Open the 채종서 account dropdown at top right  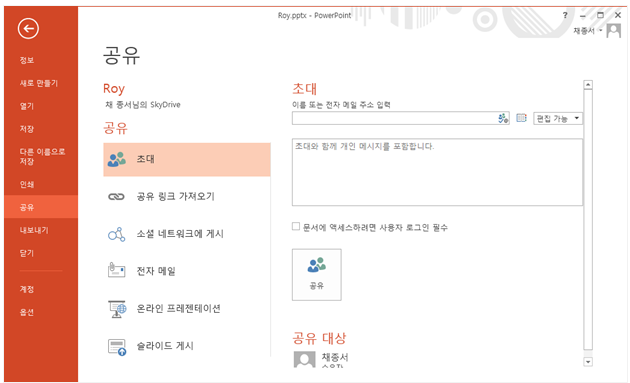tap(588, 31)
